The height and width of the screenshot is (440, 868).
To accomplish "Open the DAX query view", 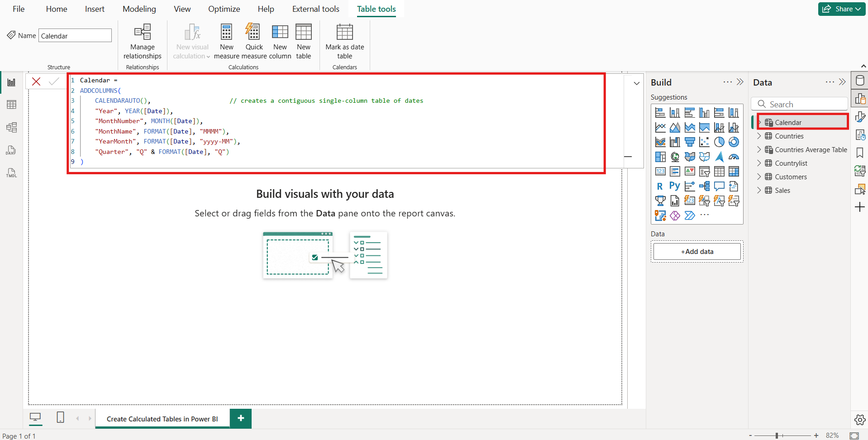I will (x=11, y=150).
